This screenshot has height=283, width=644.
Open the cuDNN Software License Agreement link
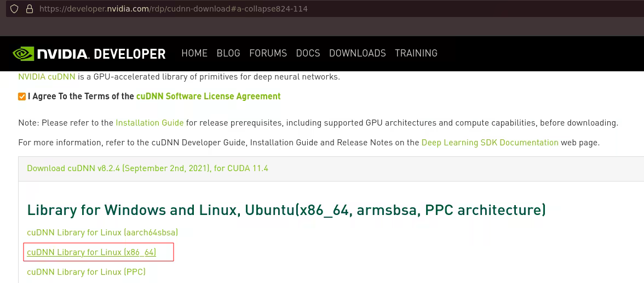pyautogui.click(x=209, y=97)
